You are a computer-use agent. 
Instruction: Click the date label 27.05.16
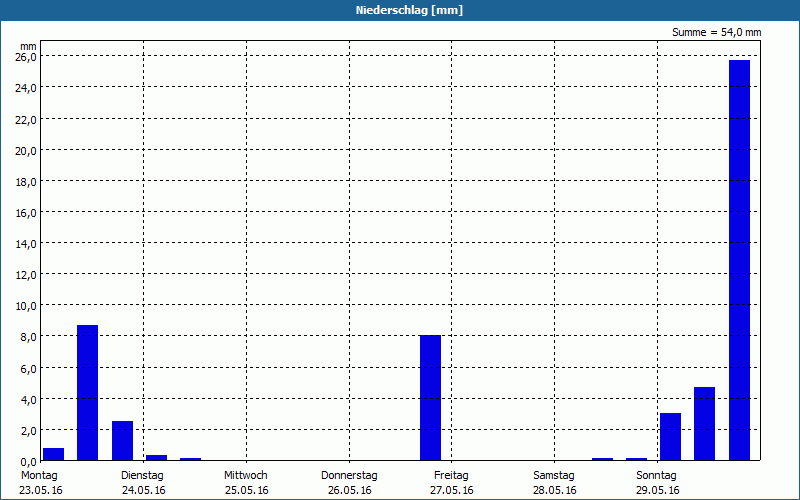(x=452, y=491)
